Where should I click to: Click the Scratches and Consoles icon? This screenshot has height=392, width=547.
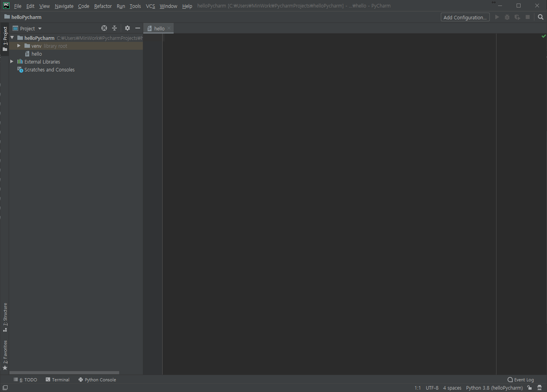20,69
